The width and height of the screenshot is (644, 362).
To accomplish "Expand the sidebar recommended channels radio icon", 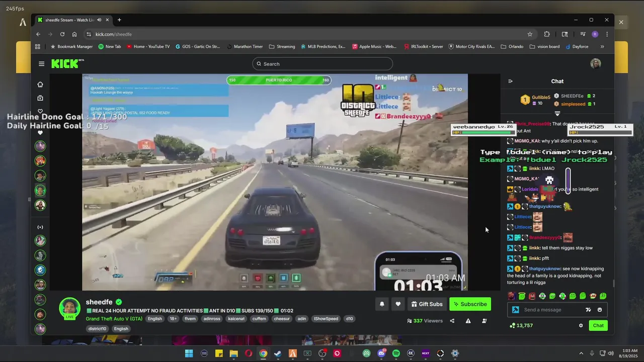I will pos(40,227).
